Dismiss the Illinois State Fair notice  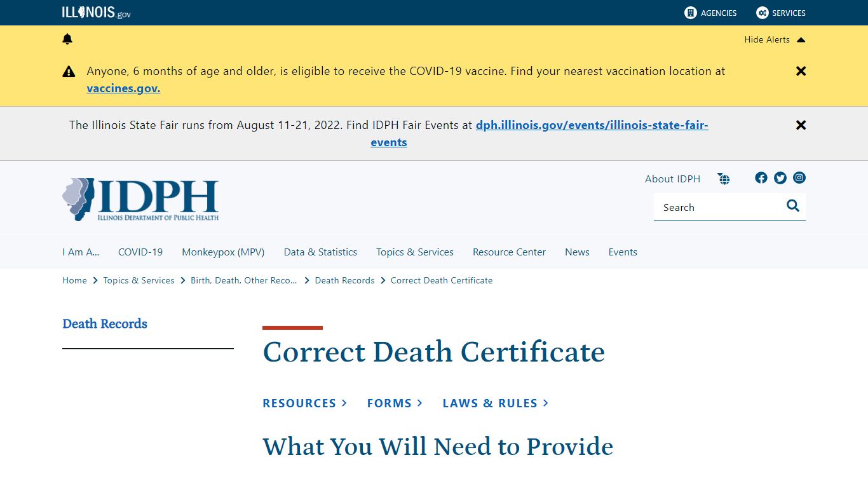801,125
